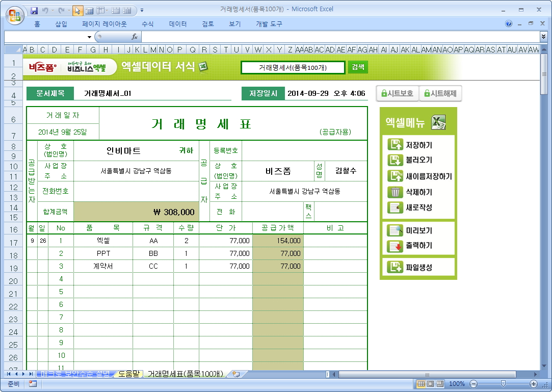
Task: Select Normal view button in status bar
Action: coord(421,384)
